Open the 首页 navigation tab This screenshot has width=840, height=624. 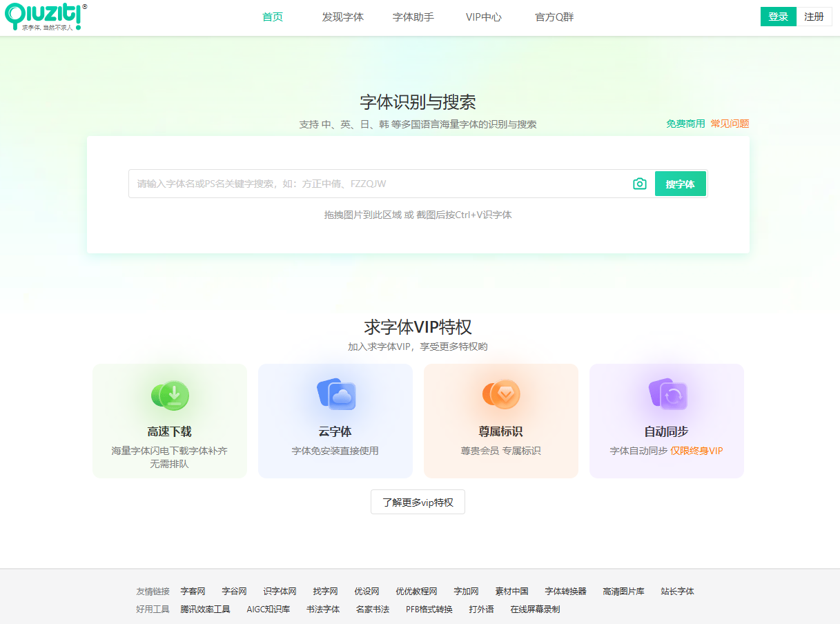coord(273,17)
